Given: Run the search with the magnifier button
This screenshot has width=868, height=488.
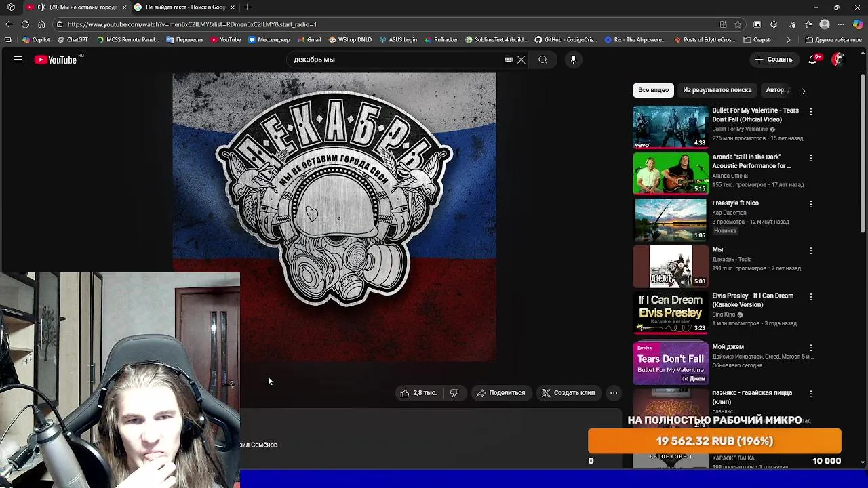Looking at the screenshot, I should (542, 60).
